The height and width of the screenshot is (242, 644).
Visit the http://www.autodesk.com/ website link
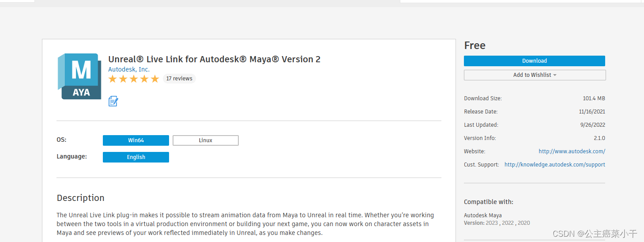click(572, 151)
